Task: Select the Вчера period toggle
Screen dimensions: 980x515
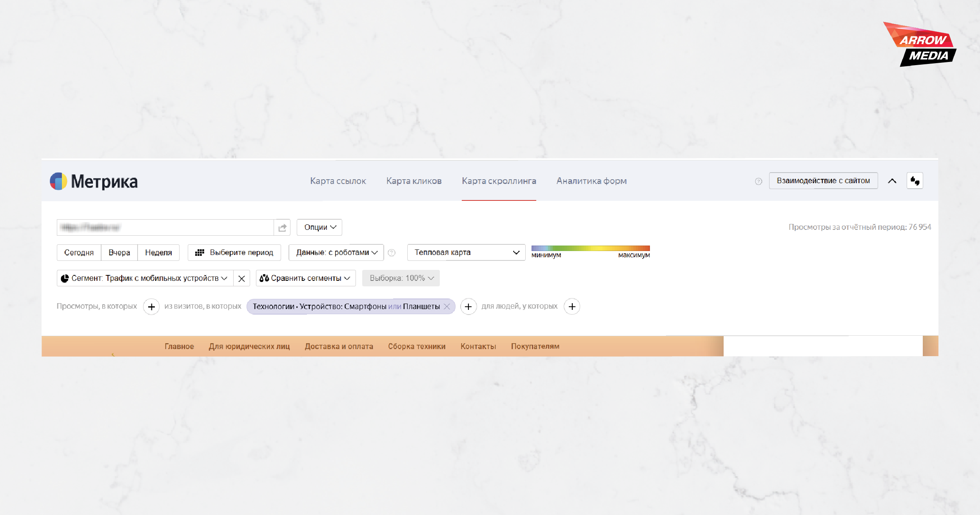Action: pos(119,253)
